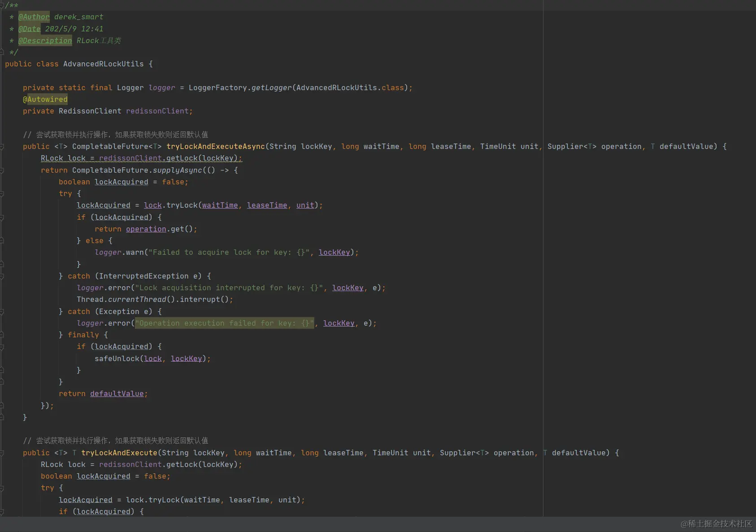This screenshot has height=532, width=756.
Task: Click the redissonClient field declaration name
Action: (x=157, y=111)
